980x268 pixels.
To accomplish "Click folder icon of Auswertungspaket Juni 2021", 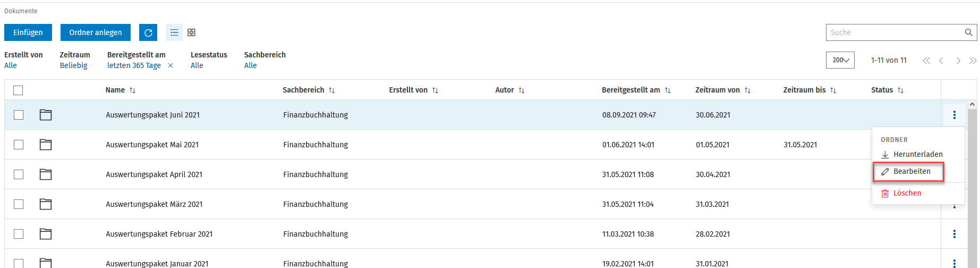I will coord(46,114).
